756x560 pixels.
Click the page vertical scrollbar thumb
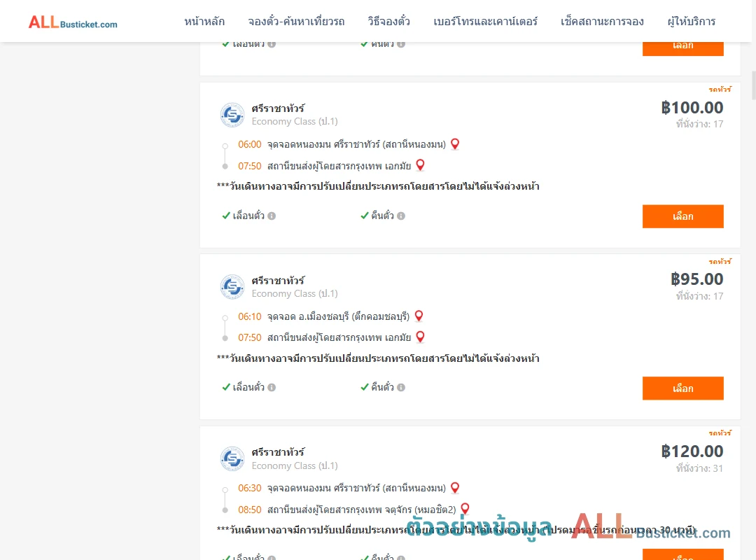pos(754,85)
